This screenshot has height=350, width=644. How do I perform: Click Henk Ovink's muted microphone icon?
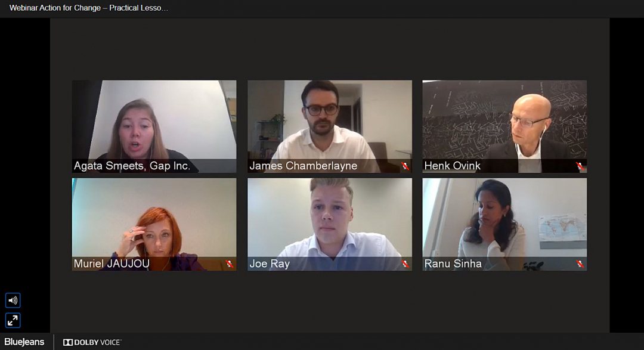point(580,166)
